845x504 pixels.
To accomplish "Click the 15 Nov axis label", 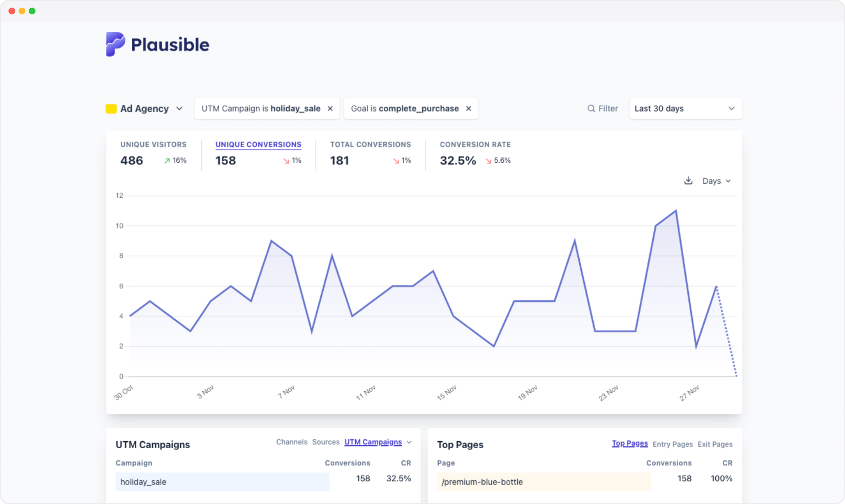I will click(447, 392).
